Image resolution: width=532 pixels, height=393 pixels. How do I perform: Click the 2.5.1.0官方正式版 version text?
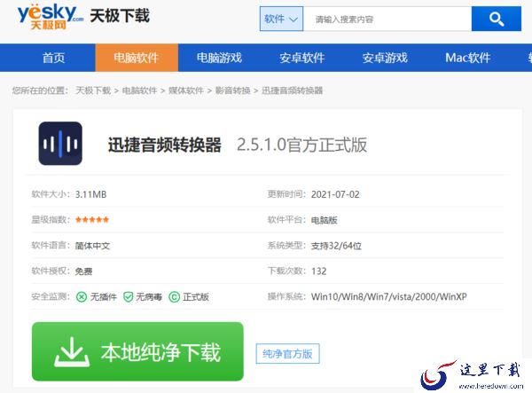(x=301, y=145)
